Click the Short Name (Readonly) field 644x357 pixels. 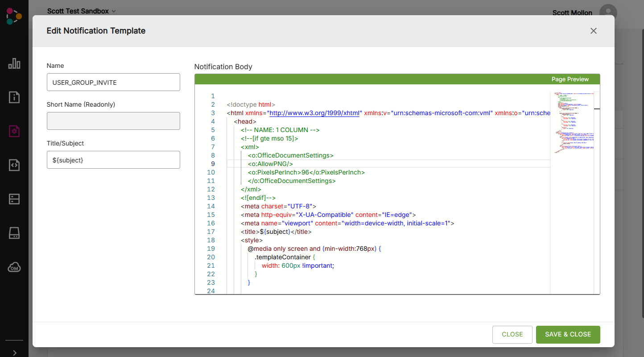click(x=113, y=121)
